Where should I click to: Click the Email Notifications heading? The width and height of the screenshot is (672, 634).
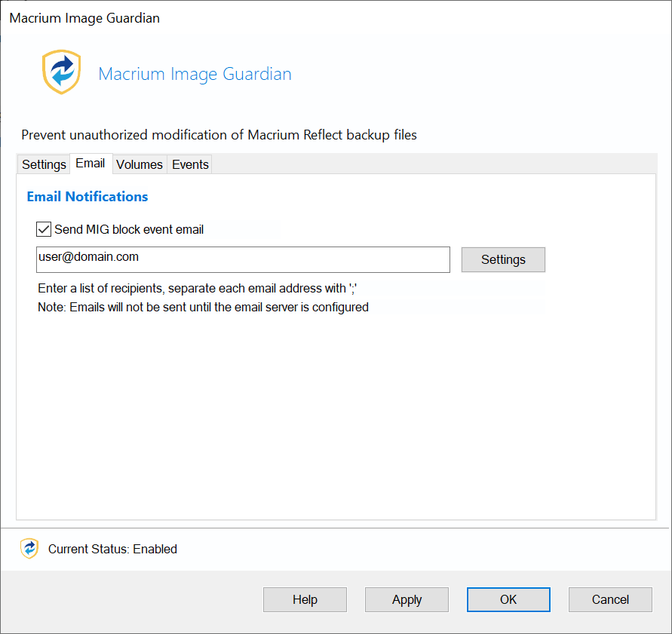point(87,197)
